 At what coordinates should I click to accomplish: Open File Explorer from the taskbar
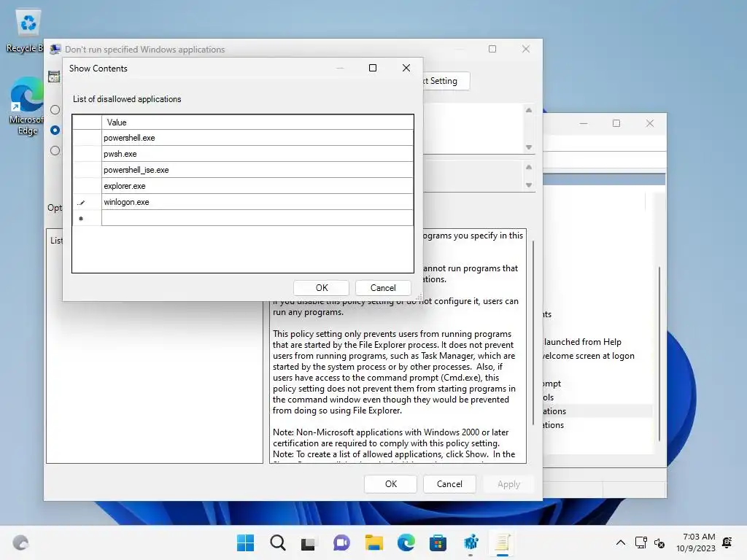(374, 542)
